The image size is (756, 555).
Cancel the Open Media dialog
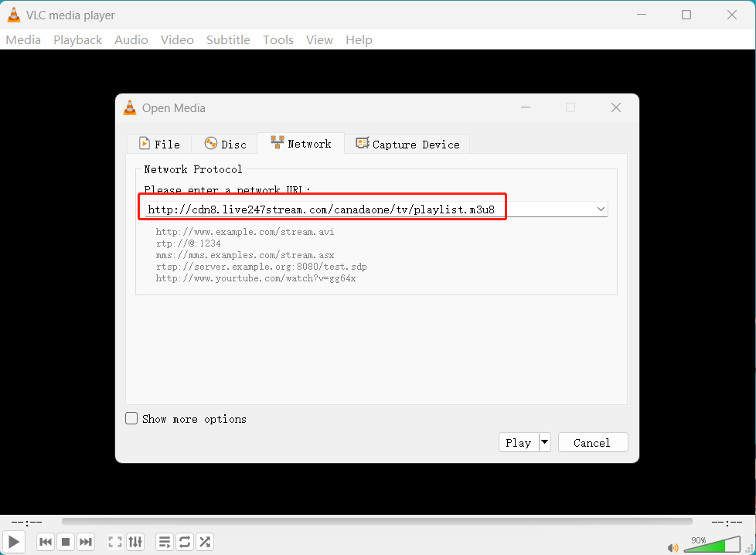593,443
